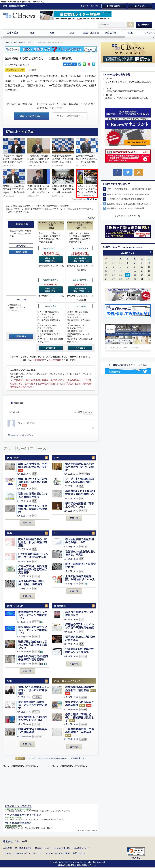Select 介護 navigation tab
Image resolution: width=155 pixels, height=868 pixels.
pyautogui.click(x=32, y=33)
